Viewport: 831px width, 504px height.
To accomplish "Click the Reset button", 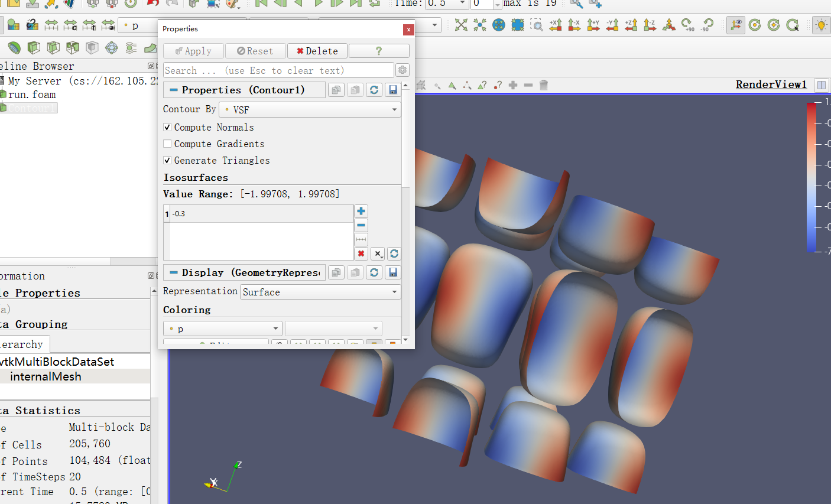I will 255,51.
